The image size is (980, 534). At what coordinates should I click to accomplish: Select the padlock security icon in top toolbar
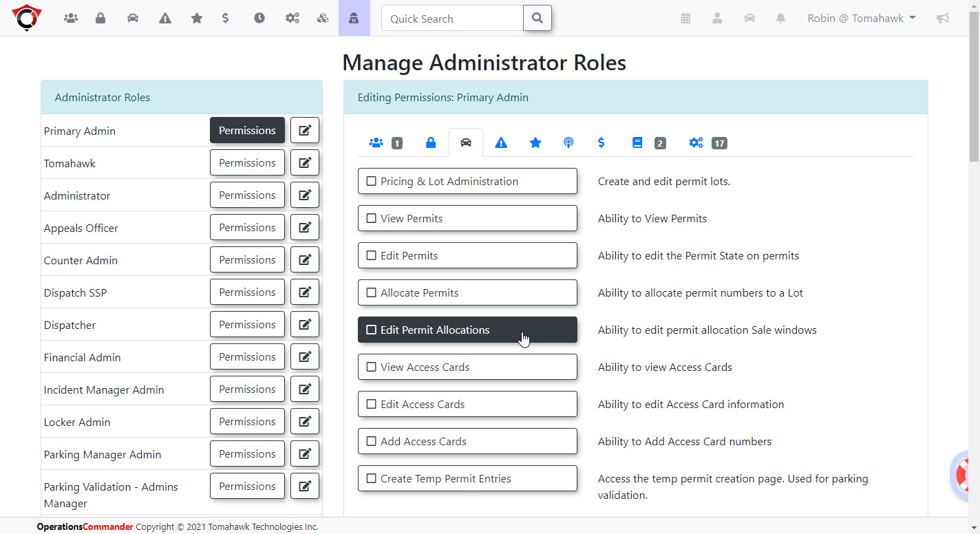(100, 18)
